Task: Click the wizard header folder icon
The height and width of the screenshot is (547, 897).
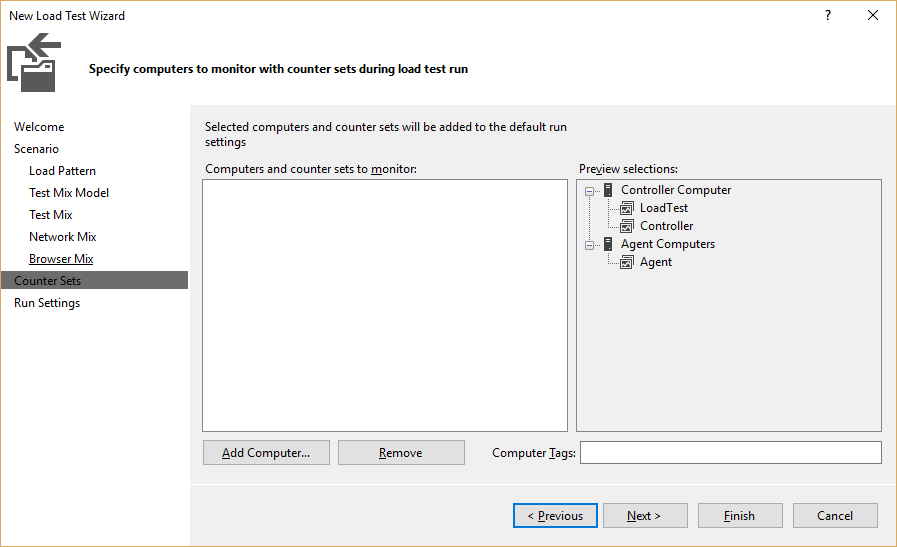Action: [x=34, y=62]
